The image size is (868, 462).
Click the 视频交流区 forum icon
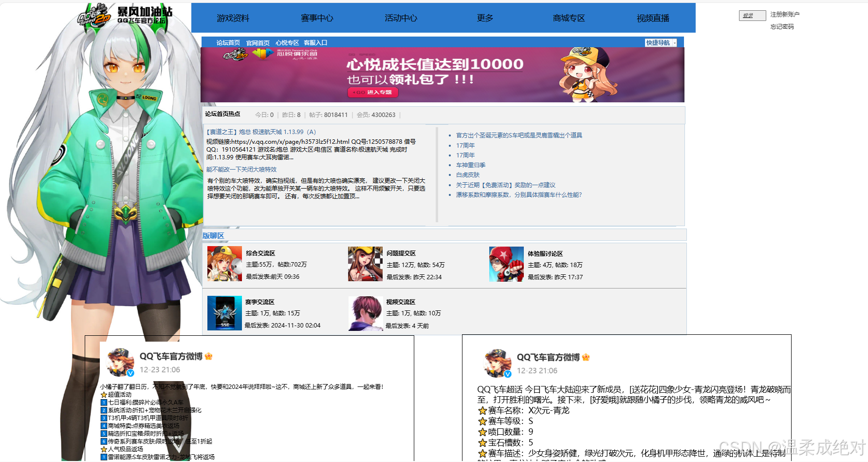(x=365, y=313)
